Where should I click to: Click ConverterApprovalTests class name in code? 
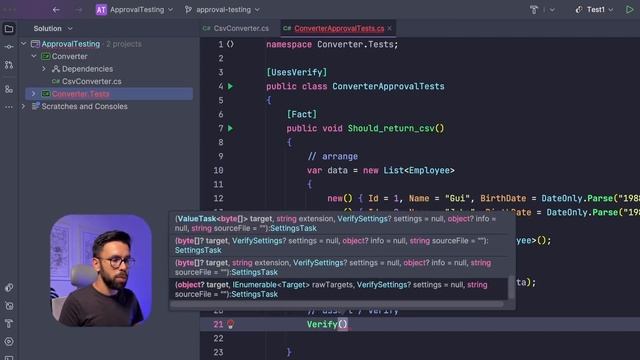(388, 86)
